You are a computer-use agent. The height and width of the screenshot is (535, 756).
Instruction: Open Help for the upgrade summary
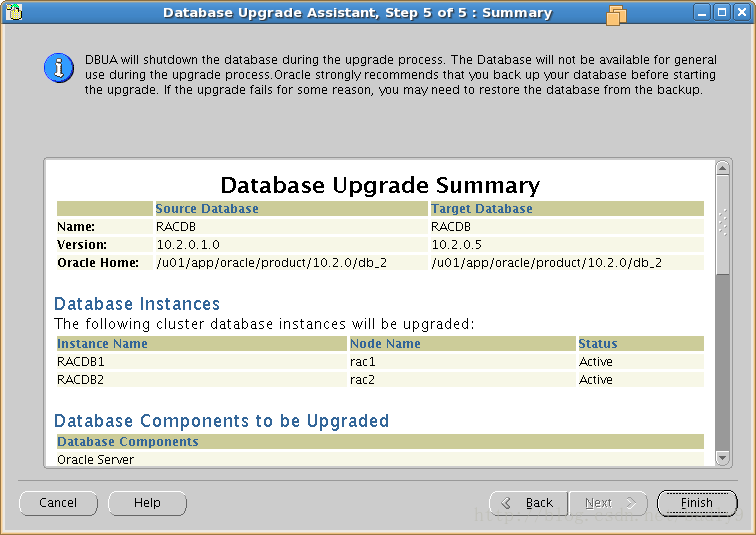147,503
